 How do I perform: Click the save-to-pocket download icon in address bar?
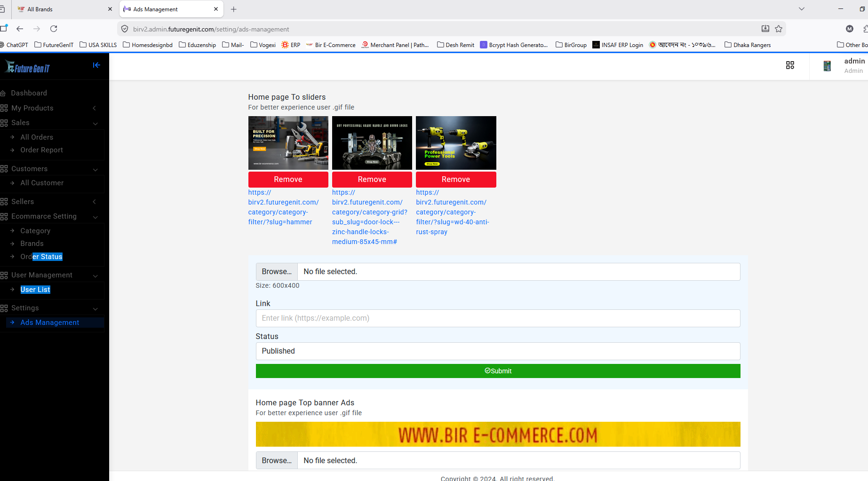pos(765,29)
